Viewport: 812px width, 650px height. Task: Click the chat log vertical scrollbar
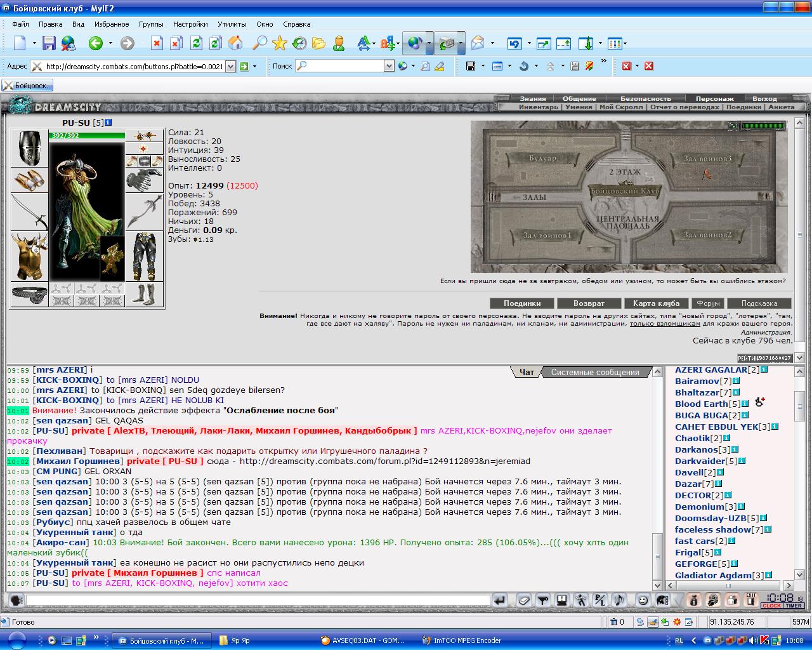pos(658,478)
